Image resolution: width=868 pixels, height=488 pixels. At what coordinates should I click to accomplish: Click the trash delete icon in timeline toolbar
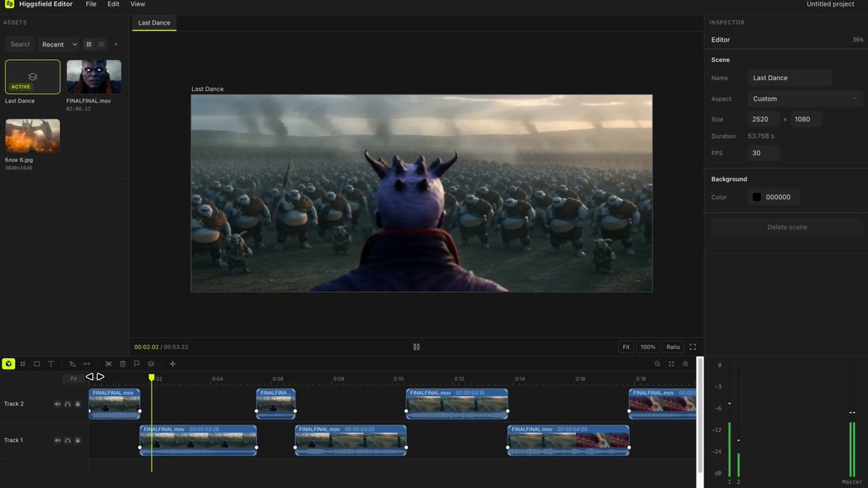point(122,364)
